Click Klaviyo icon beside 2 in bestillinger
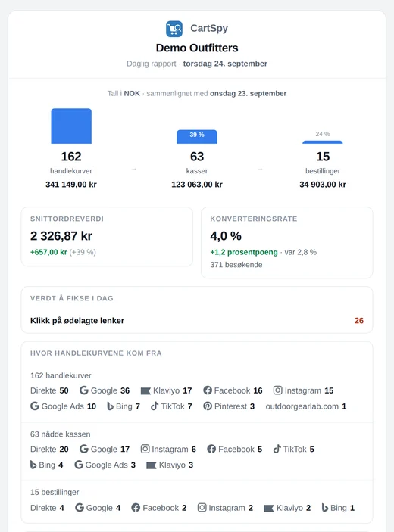The image size is (394, 532). coord(269,509)
